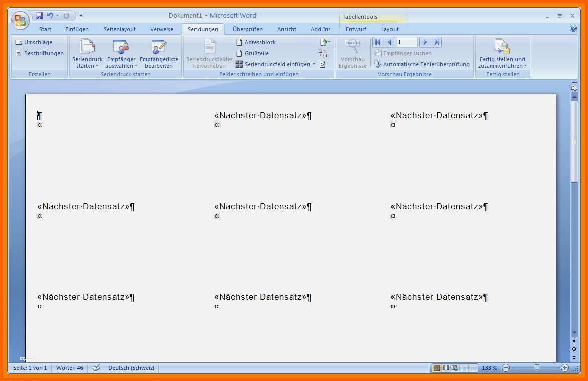Viewport: 588px width, 381px height.
Task: Go to first record arrow
Action: coord(377,42)
